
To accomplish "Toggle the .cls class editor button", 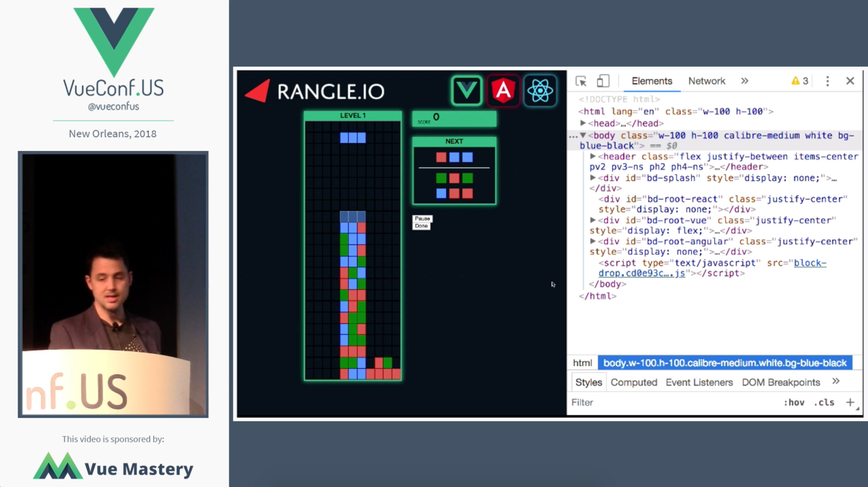I will [824, 403].
